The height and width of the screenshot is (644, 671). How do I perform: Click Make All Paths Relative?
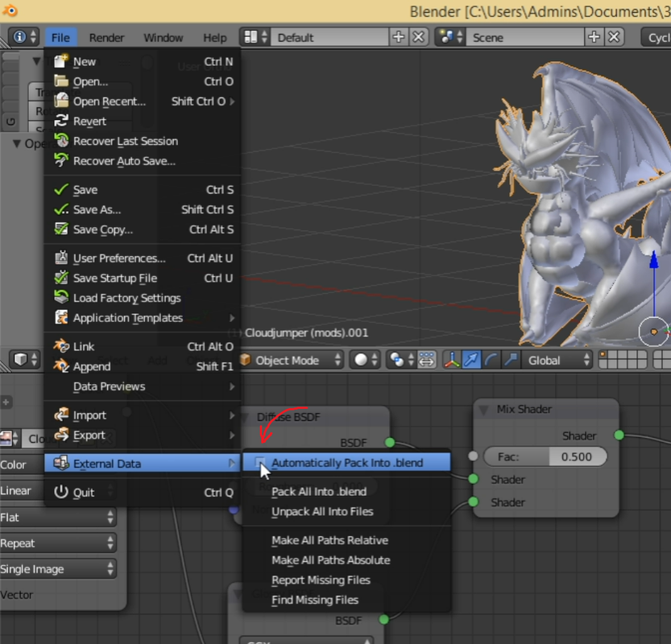tap(330, 540)
